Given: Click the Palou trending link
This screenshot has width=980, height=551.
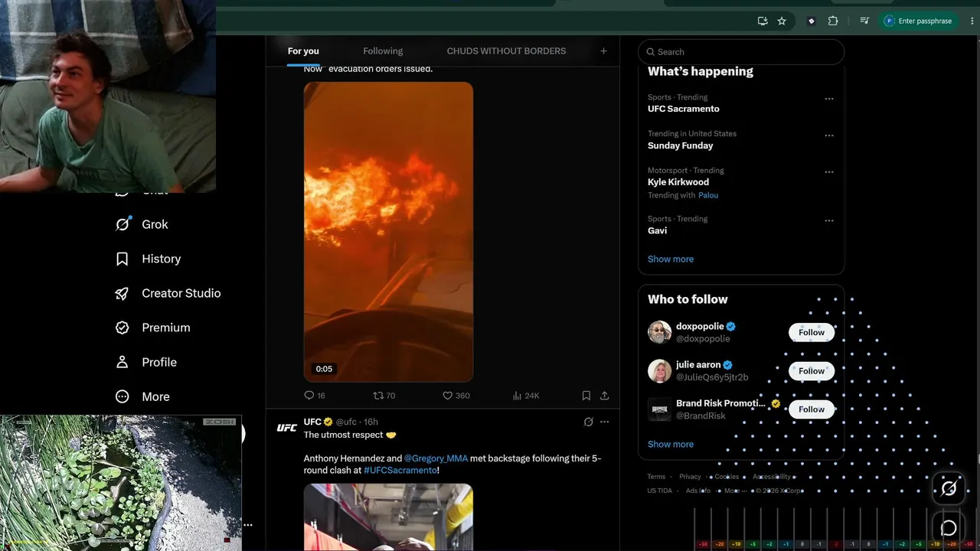Looking at the screenshot, I should click(x=708, y=195).
